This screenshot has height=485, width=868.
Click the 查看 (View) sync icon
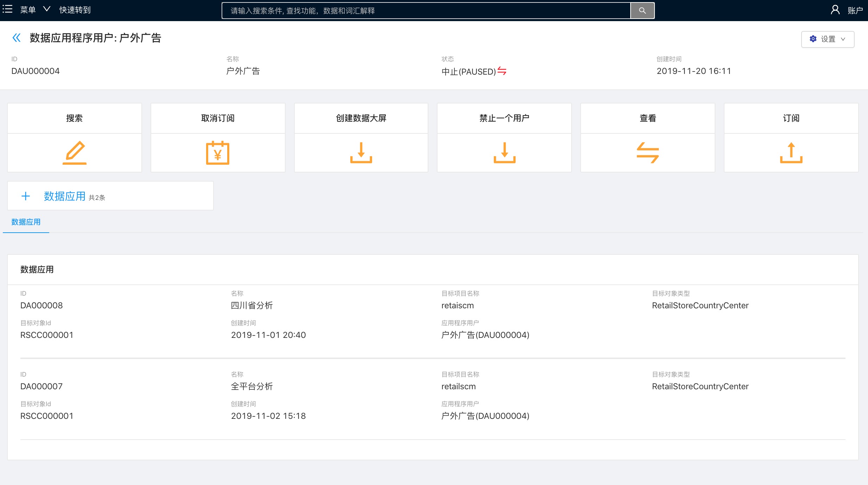coord(648,153)
